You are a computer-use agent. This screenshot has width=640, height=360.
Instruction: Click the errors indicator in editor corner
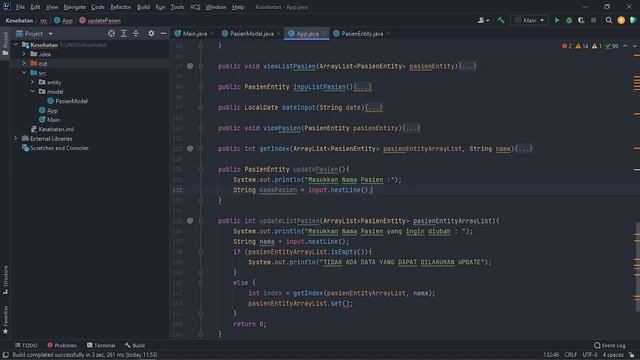(x=567, y=46)
